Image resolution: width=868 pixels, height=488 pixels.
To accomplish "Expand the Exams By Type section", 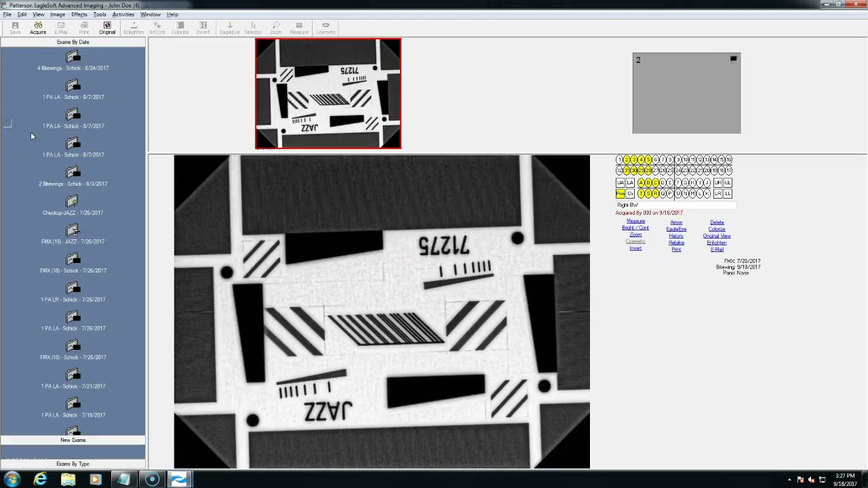I will (73, 464).
